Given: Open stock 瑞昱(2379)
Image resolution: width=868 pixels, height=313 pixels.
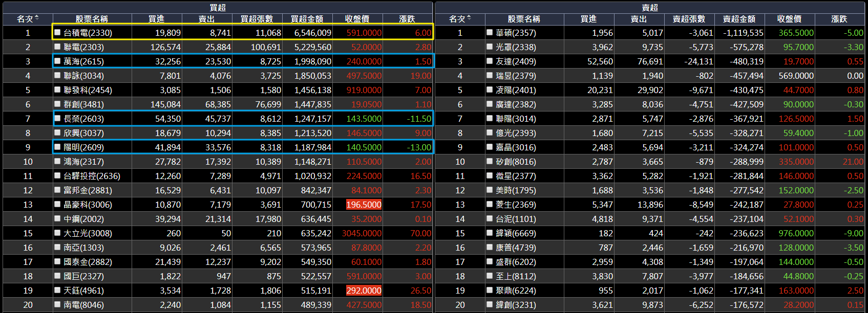Looking at the screenshot, I should (516, 76).
